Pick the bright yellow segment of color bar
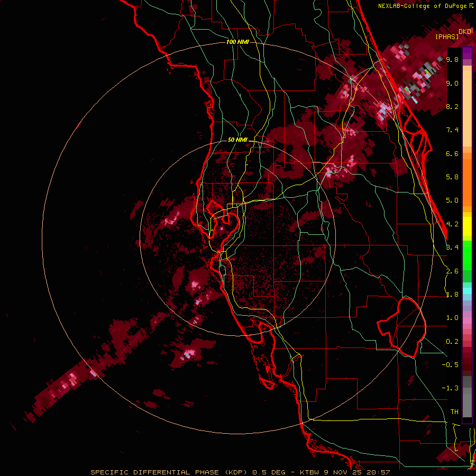Viewport: 476px width, 476px height. [467, 226]
